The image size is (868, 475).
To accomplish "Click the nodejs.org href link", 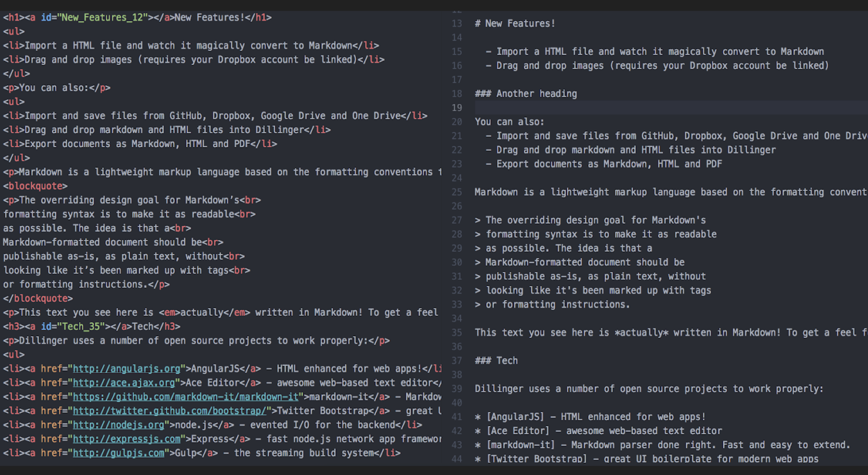I will click(118, 425).
